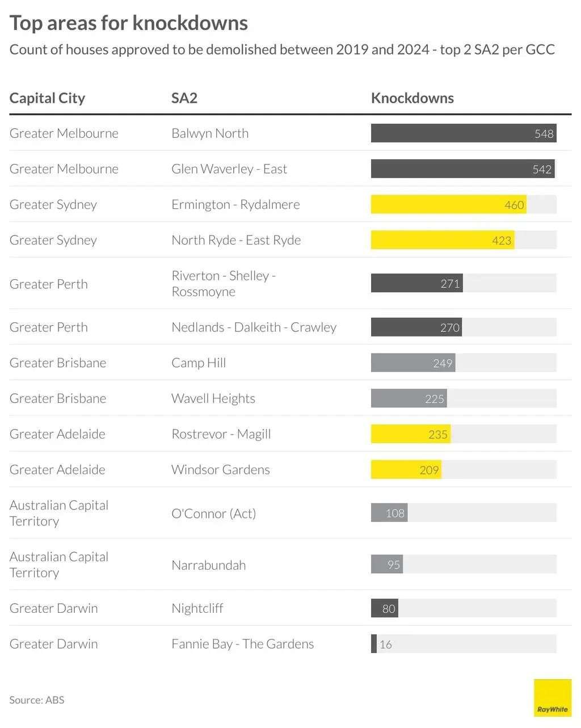The image size is (581, 728).
Task: Select the O'Connor (Act) label
Action: [214, 514]
